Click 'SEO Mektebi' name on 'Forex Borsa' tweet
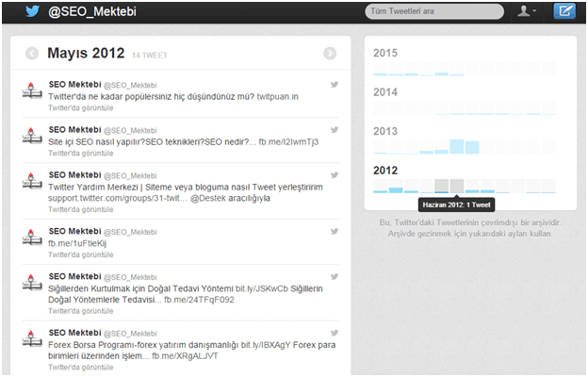The height and width of the screenshot is (377, 588). click(x=75, y=333)
